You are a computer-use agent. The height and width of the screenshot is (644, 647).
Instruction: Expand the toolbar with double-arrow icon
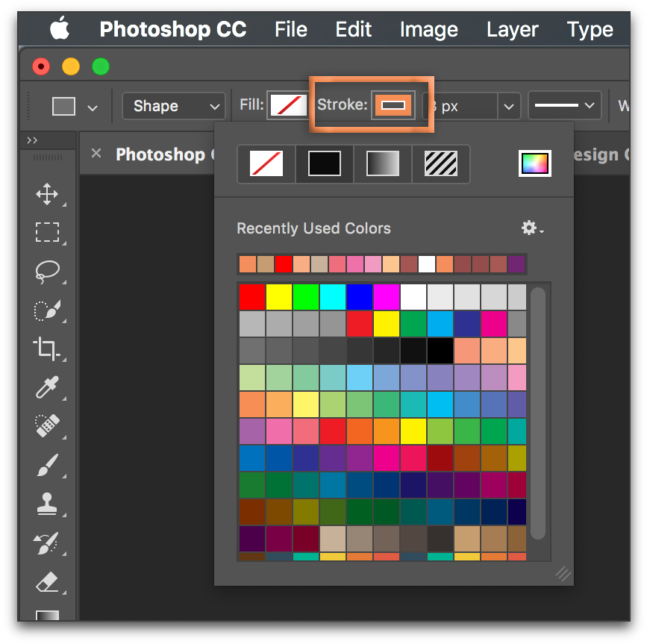tap(32, 140)
